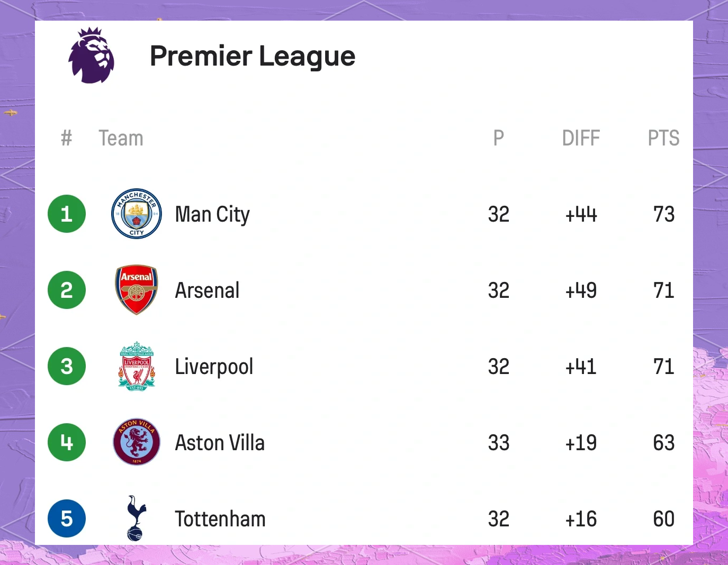
Task: Click the DIFF column header
Action: coord(581,138)
